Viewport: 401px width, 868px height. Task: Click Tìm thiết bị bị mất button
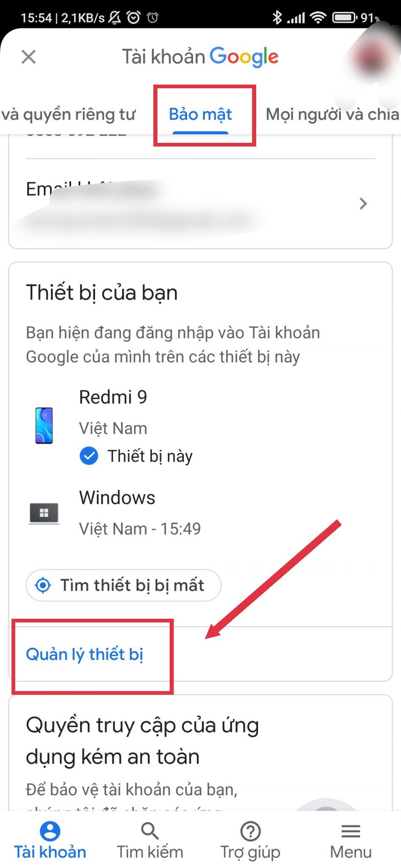(x=123, y=585)
